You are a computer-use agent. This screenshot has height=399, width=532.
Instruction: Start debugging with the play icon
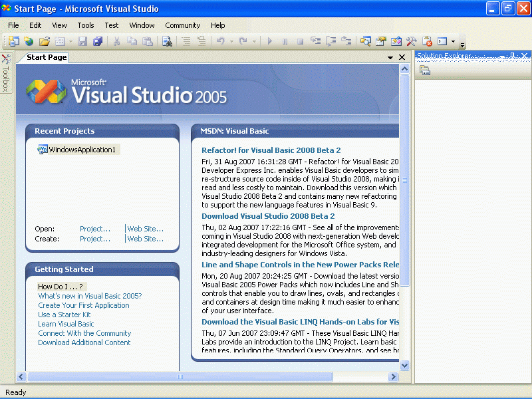coord(270,41)
